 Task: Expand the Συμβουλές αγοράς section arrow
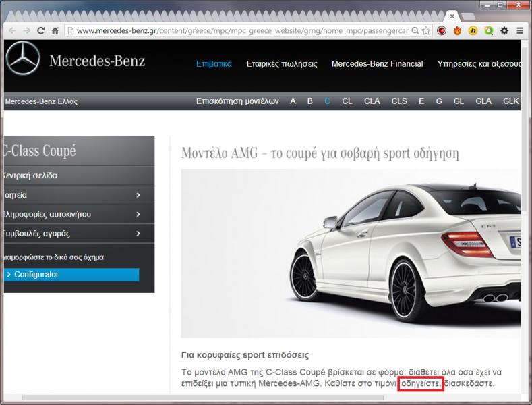pos(138,233)
